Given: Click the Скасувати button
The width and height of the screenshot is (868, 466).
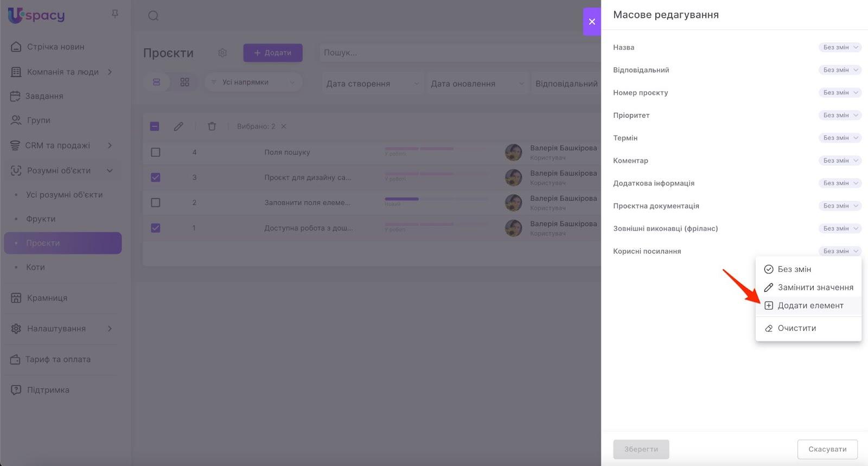Looking at the screenshot, I should tap(827, 449).
